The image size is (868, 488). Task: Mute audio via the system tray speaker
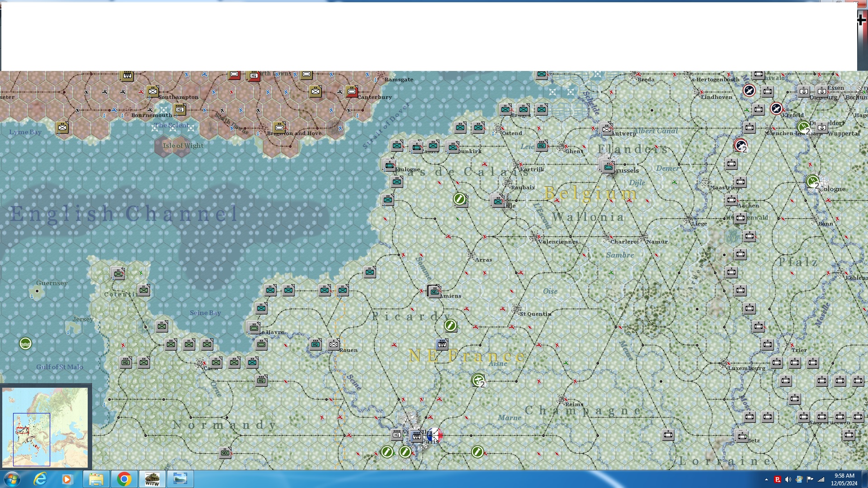(x=788, y=479)
